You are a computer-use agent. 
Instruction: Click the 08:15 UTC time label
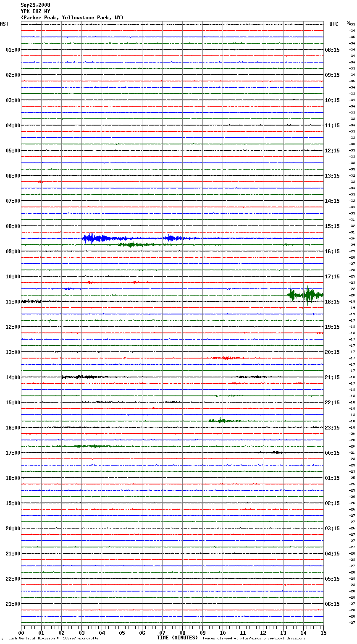click(332, 50)
